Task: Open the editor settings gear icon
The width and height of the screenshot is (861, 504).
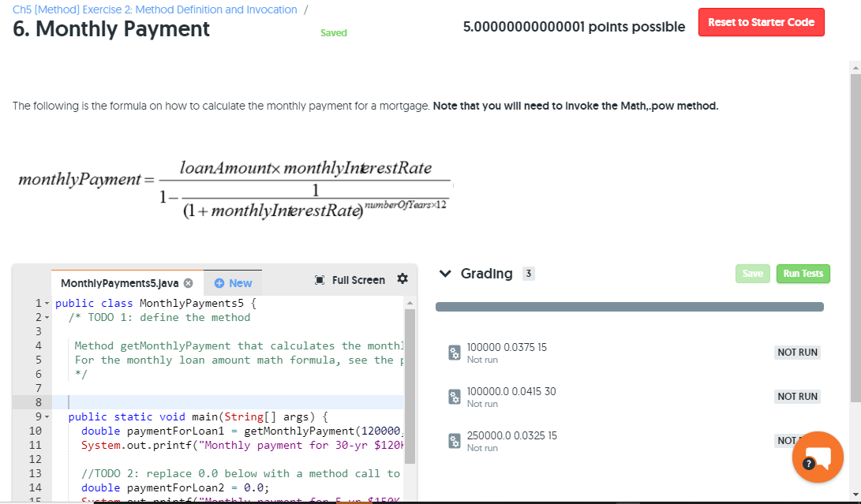Action: click(x=402, y=279)
